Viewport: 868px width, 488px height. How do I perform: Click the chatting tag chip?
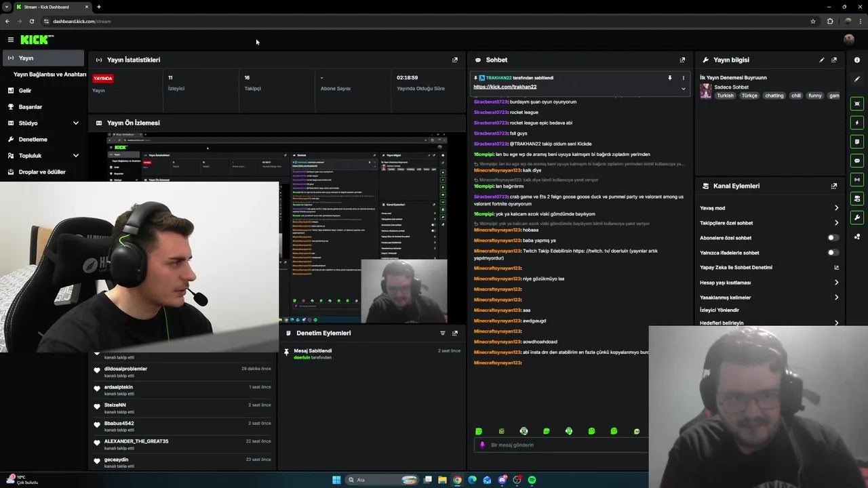point(774,96)
